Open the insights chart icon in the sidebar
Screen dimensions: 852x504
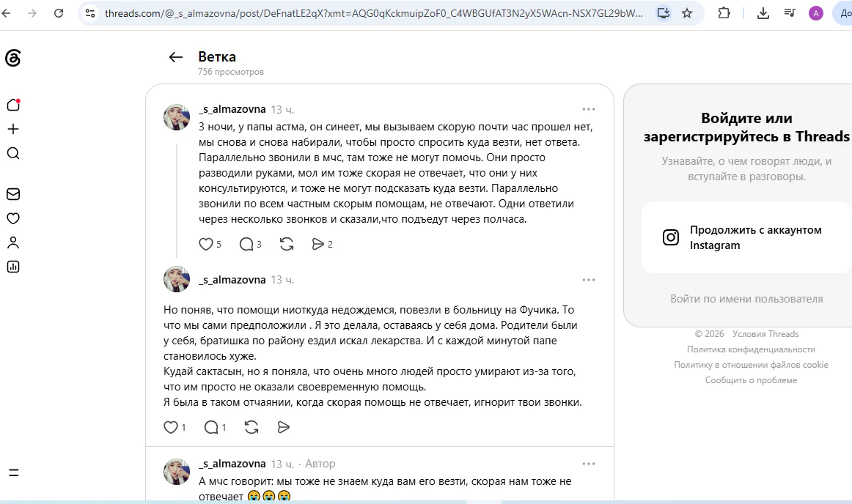tap(13, 267)
